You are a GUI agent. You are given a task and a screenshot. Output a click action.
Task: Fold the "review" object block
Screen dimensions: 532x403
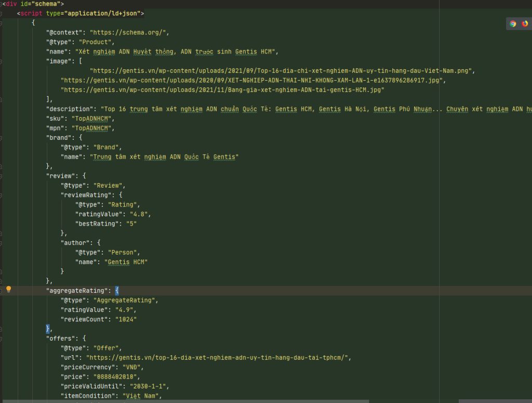pyautogui.click(x=2, y=176)
